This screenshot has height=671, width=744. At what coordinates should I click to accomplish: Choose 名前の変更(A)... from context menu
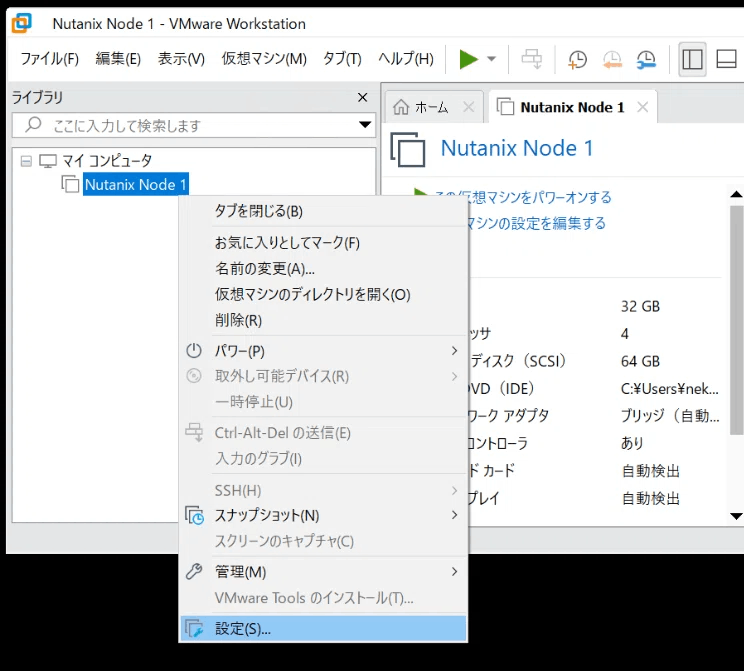pyautogui.click(x=323, y=269)
